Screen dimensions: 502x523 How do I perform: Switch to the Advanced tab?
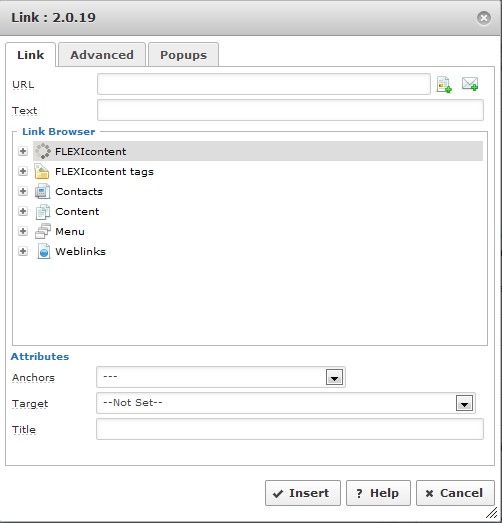102,55
